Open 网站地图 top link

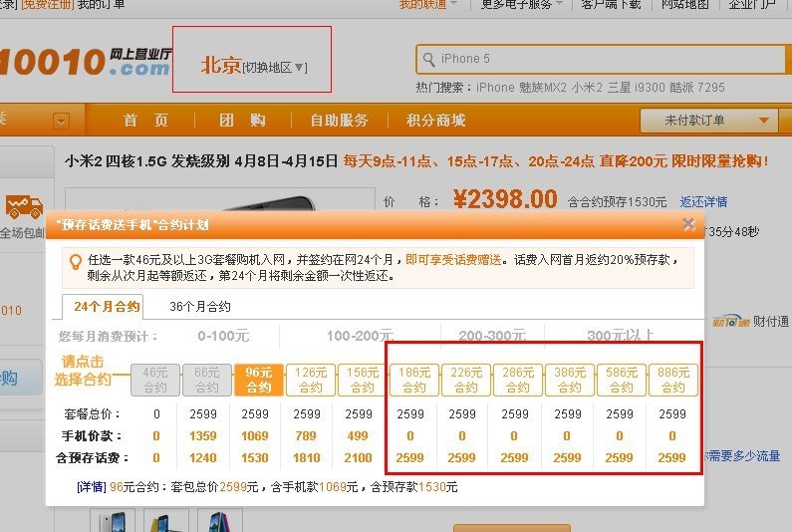[x=685, y=5]
